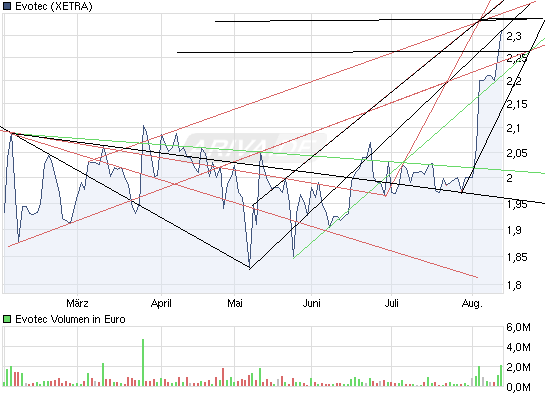The height and width of the screenshot is (395, 545).
Task: Click the Evotec Volumen in Euro label
Action: [70, 319]
